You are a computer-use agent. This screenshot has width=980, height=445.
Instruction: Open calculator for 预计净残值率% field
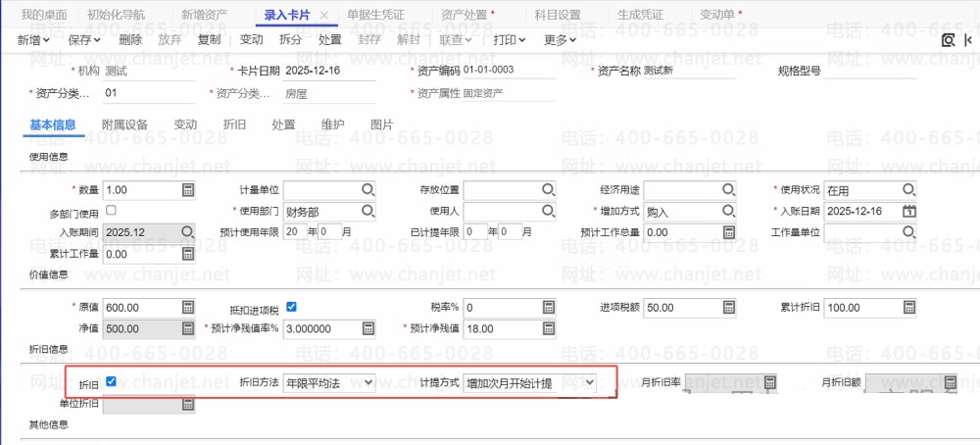pos(368,328)
